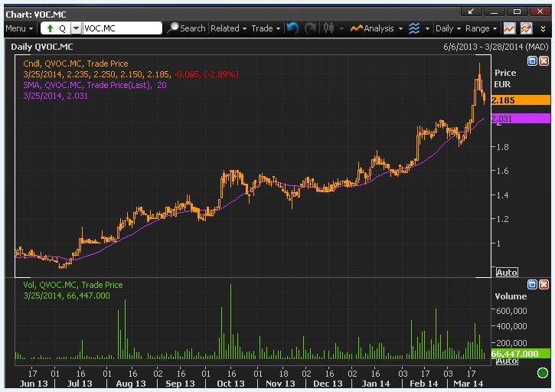The width and height of the screenshot is (555, 392).
Task: Click the Jan 14 month label on timeline
Action: (x=376, y=384)
